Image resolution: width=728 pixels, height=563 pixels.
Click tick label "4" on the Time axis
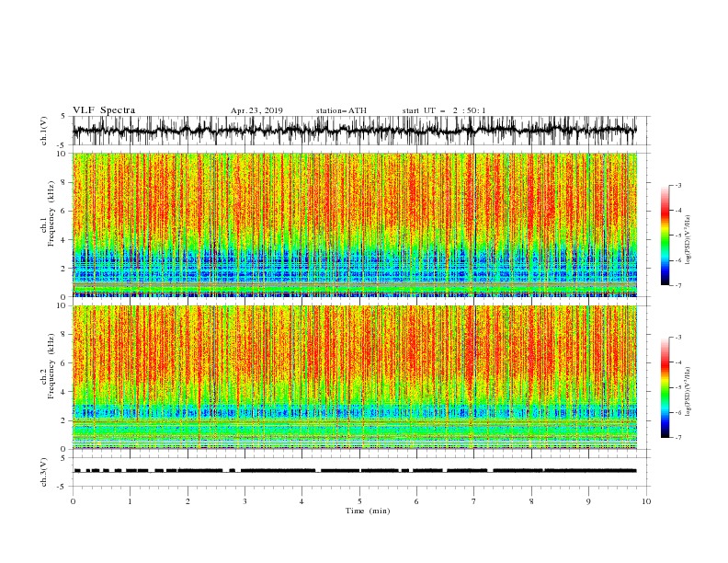click(x=301, y=501)
